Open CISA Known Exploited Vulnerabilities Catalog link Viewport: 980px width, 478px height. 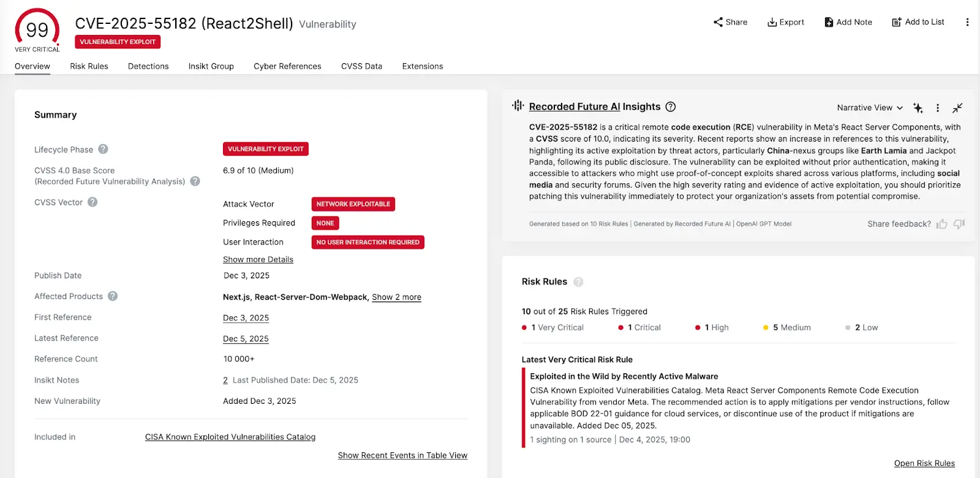coord(230,437)
